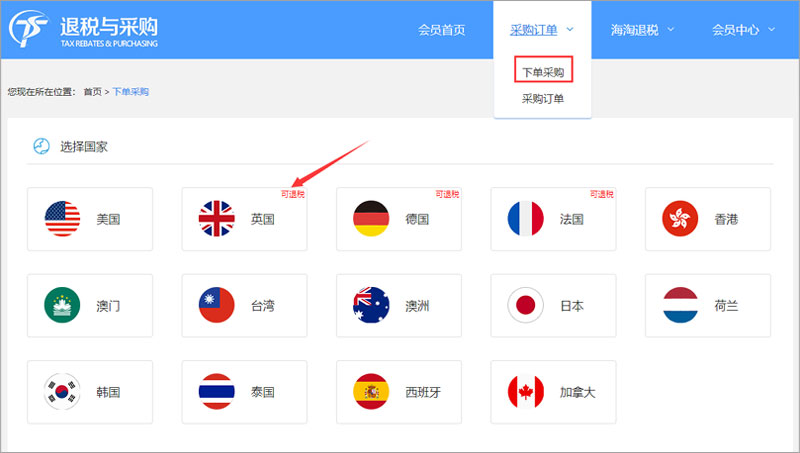Select the 法国 country label
This screenshot has width=800, height=453.
click(x=571, y=219)
